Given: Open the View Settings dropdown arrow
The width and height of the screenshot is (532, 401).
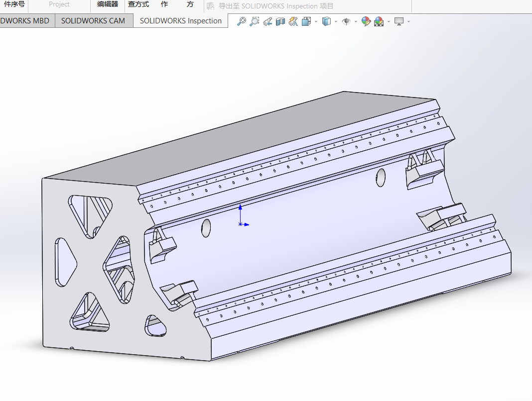Looking at the screenshot, I should [x=408, y=22].
